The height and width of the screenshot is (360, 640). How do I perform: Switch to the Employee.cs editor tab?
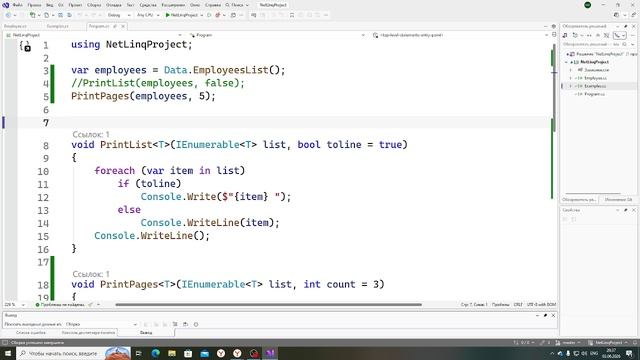tap(16, 26)
